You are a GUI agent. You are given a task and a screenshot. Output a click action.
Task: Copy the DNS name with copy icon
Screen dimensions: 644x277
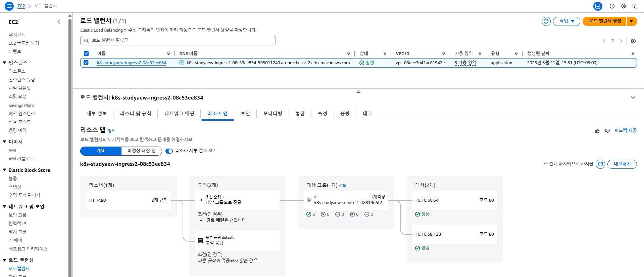(x=182, y=63)
